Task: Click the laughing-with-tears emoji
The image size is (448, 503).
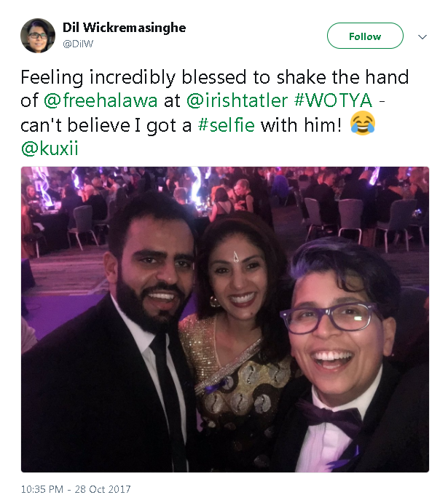Action: point(362,124)
